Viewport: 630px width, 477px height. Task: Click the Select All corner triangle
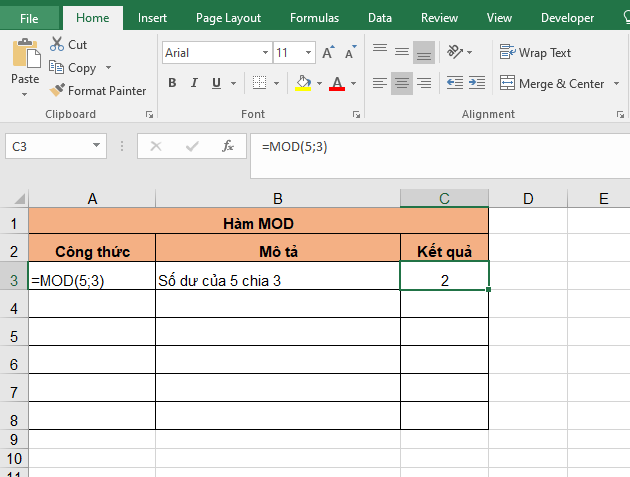click(19, 199)
